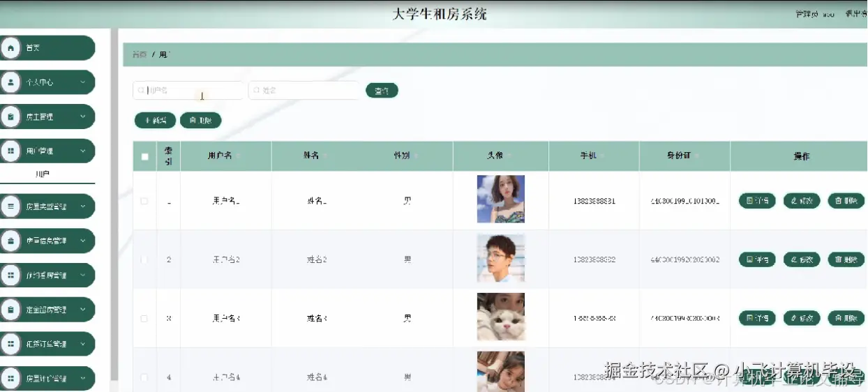Click 修改 for 用户名3 row
Image resolution: width=868 pixels, height=392 pixels.
(802, 318)
